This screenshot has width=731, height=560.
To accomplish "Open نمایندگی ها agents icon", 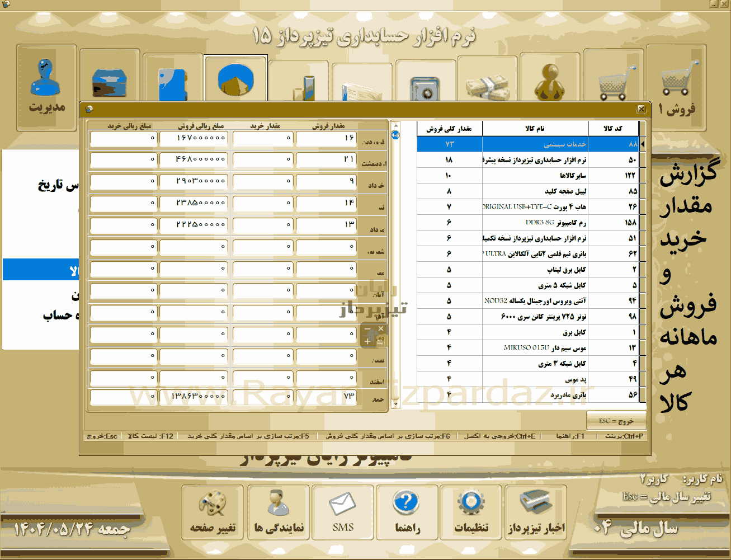I will [x=278, y=512].
